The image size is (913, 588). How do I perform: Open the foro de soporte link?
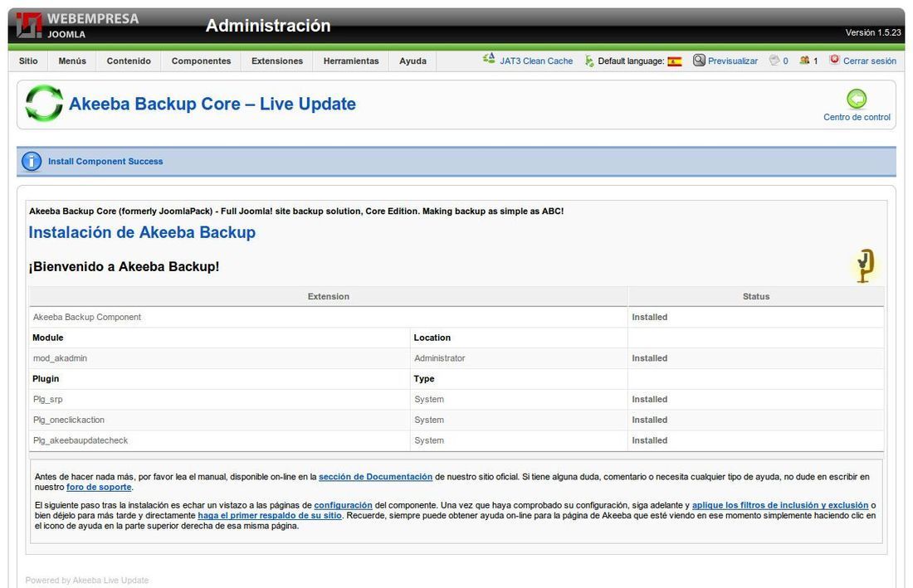pyautogui.click(x=99, y=488)
